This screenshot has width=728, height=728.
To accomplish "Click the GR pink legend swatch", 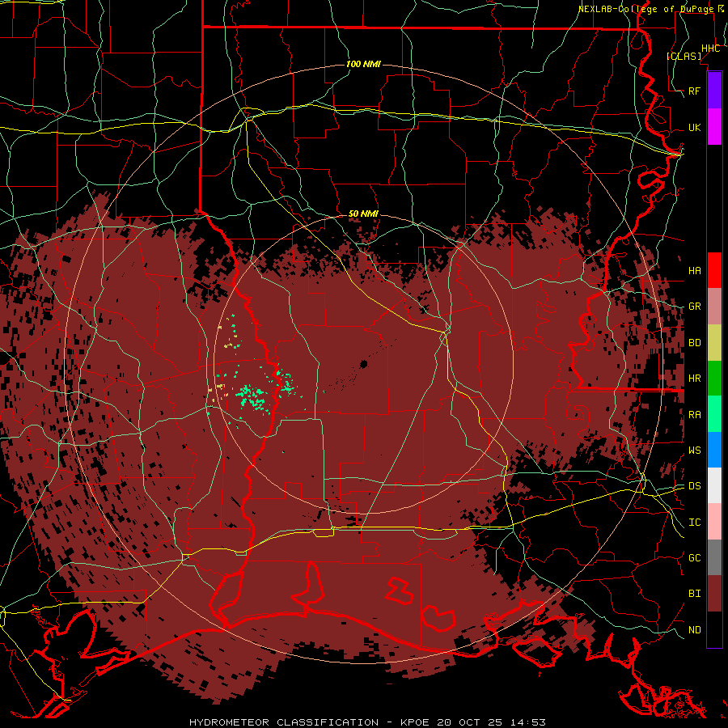I will (x=714, y=307).
